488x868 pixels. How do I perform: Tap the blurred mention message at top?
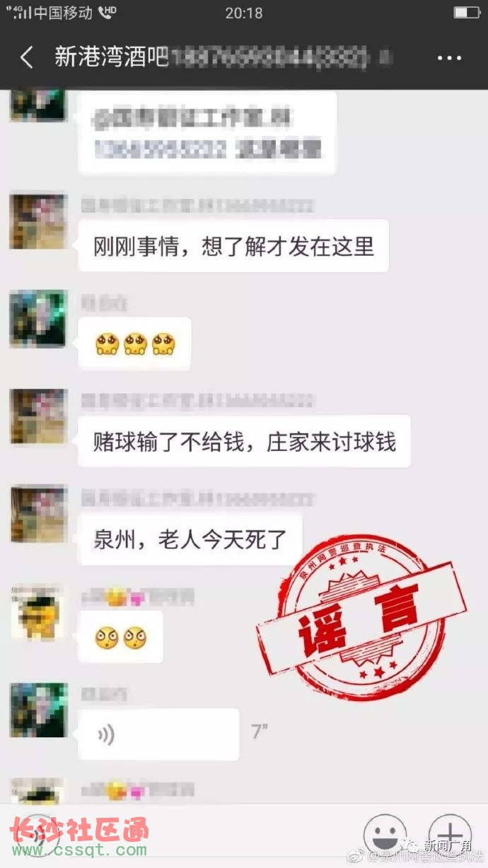(207, 133)
